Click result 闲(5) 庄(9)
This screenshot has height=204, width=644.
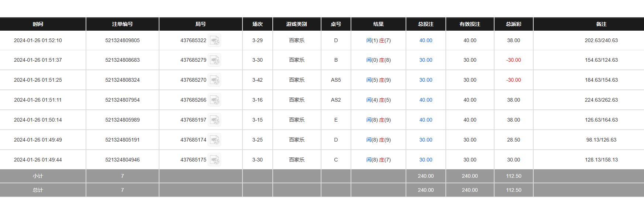378,80
